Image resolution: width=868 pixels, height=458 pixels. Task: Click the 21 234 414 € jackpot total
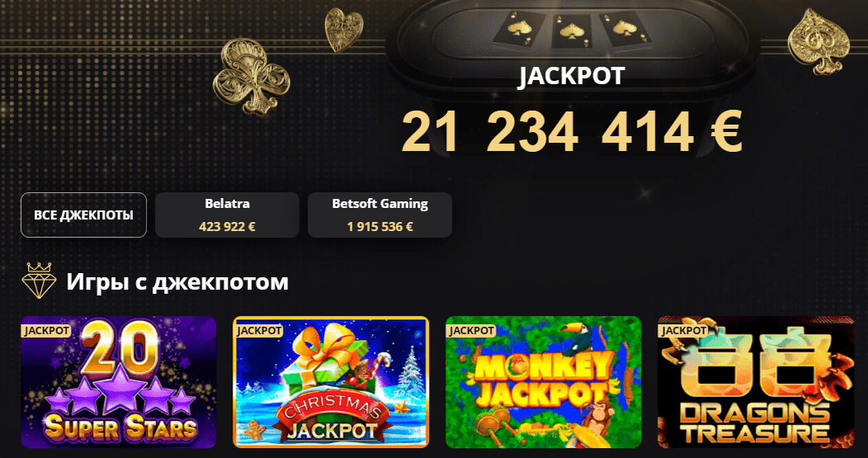click(x=571, y=132)
